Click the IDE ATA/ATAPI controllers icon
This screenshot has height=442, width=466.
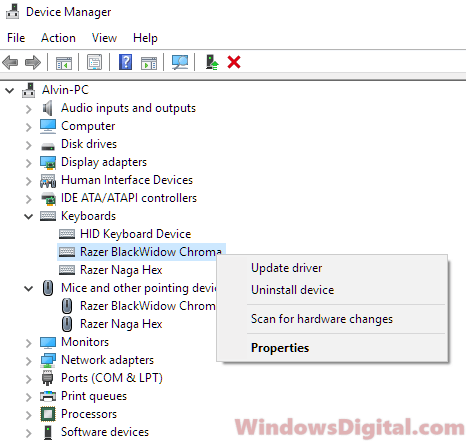click(x=48, y=199)
